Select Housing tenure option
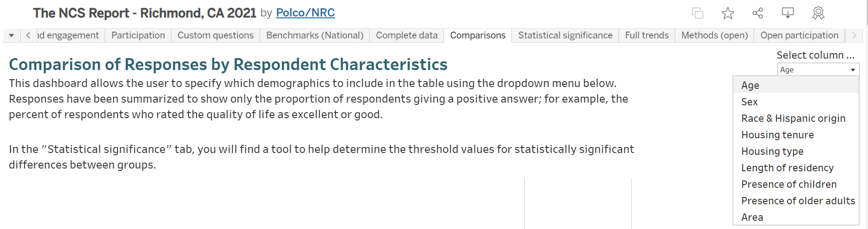 point(777,135)
